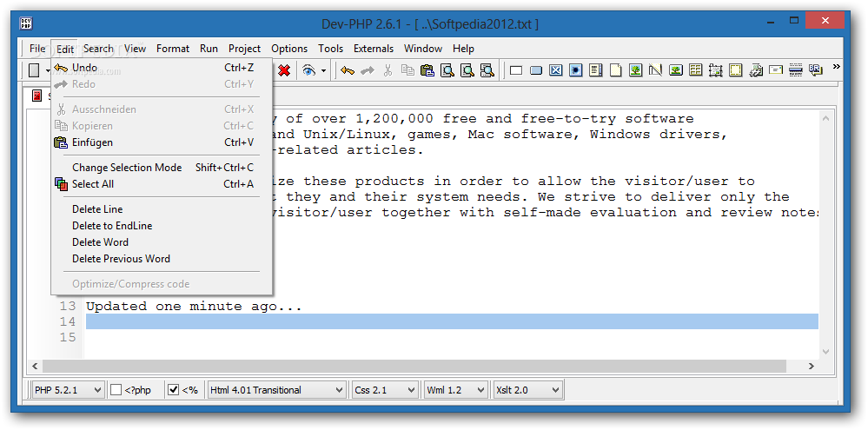This screenshot has width=868, height=430.
Task: Open the Options menu
Action: (289, 49)
